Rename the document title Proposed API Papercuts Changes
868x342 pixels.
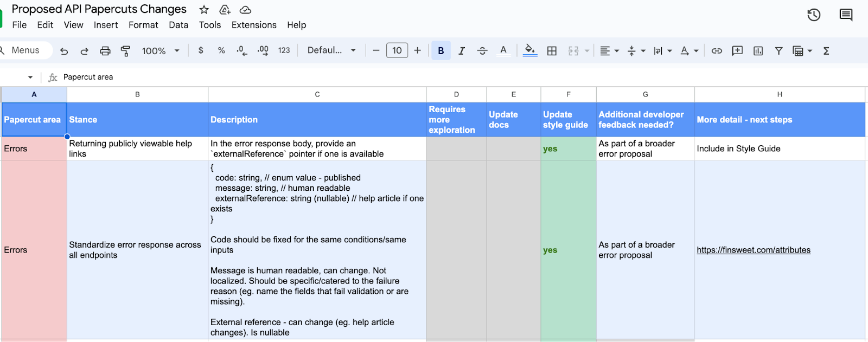(x=99, y=9)
